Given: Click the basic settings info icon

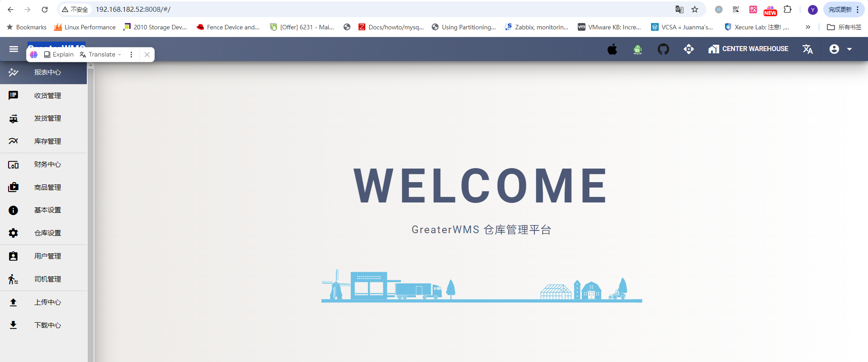Looking at the screenshot, I should click(x=13, y=210).
